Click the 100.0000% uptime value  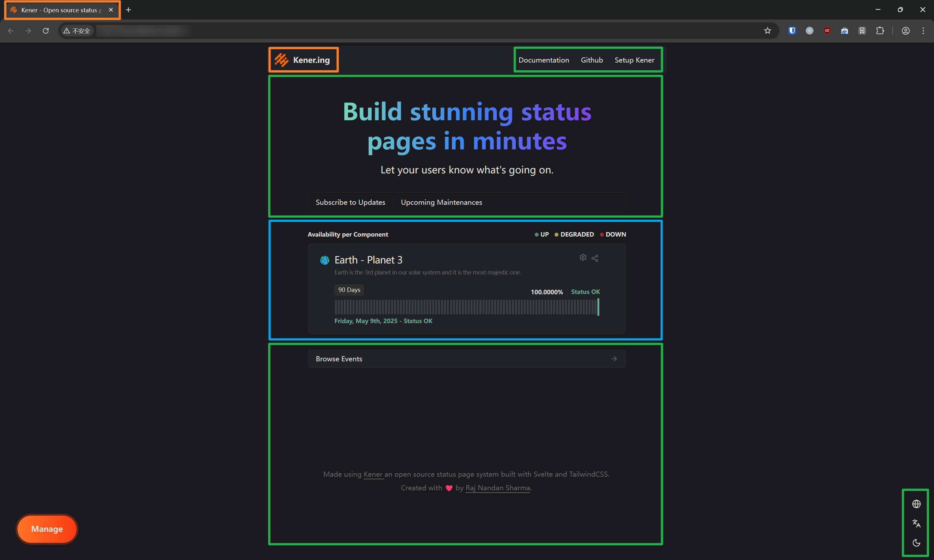pos(547,292)
